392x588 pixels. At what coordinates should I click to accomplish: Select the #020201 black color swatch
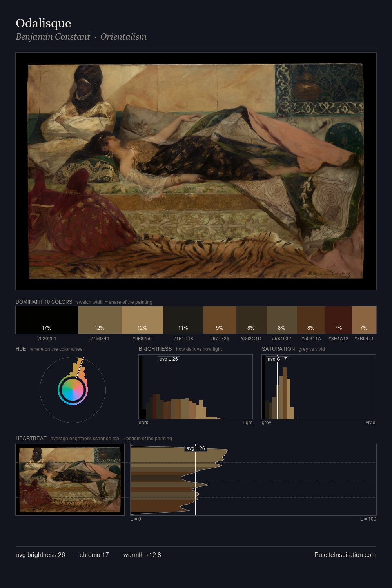(x=47, y=320)
